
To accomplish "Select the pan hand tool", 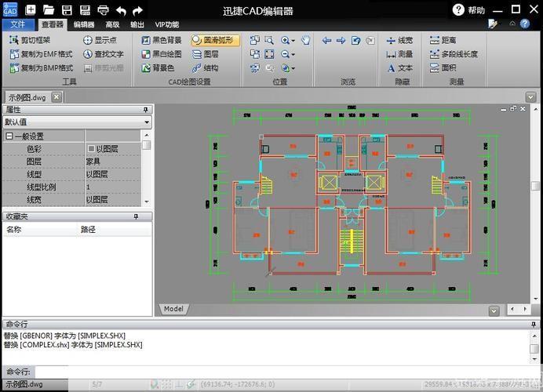I will tap(305, 40).
